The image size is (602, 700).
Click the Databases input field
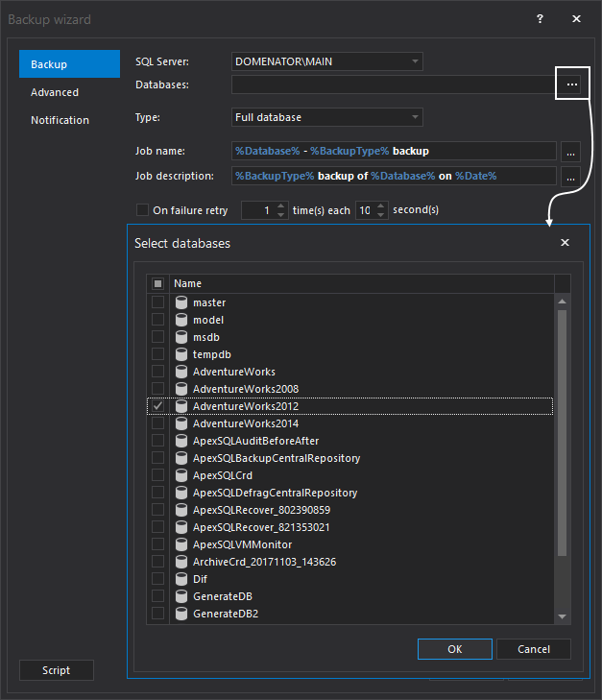click(395, 84)
